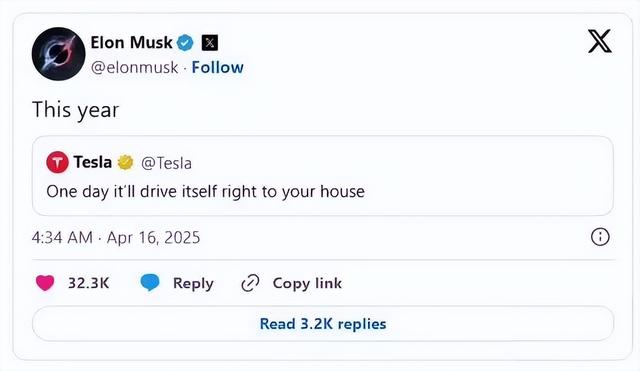
Task: Read 3.2K replies
Action: [323, 324]
